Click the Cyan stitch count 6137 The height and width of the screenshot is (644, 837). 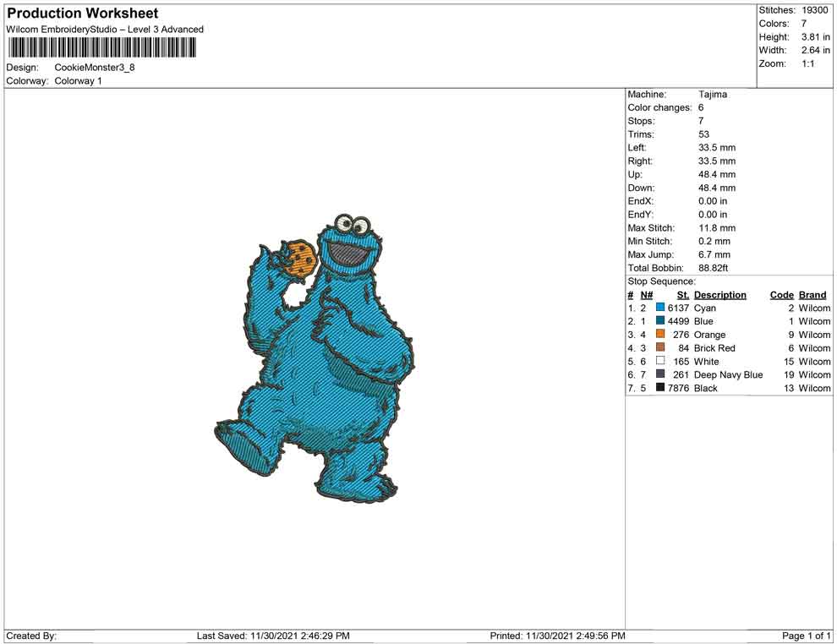coord(678,308)
